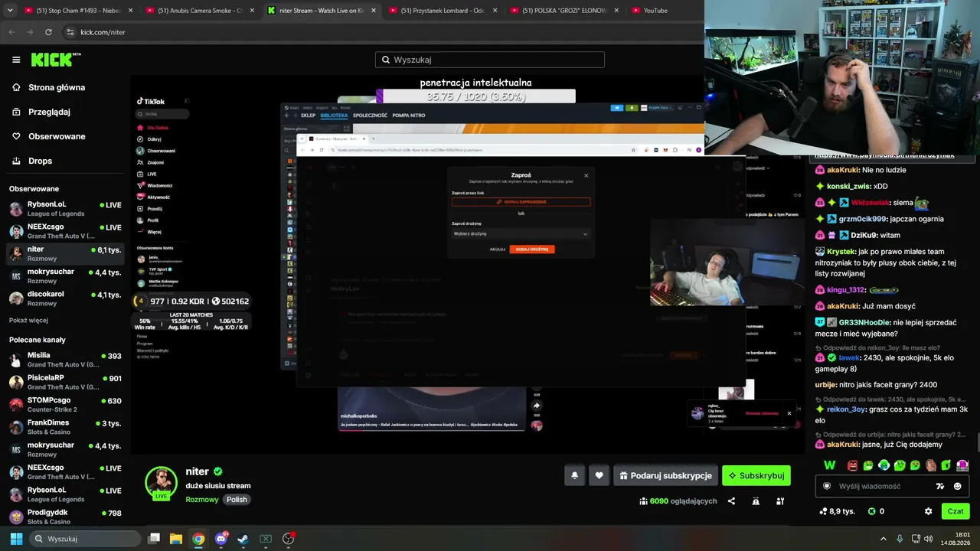Go back using the browser back arrow
The image size is (980, 551).
[x=11, y=32]
